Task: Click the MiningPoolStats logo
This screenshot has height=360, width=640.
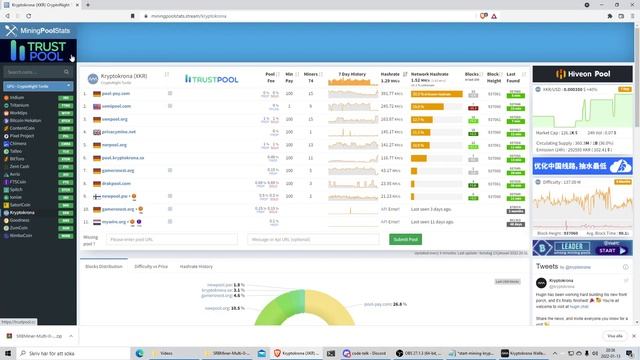Action: [x=38, y=31]
